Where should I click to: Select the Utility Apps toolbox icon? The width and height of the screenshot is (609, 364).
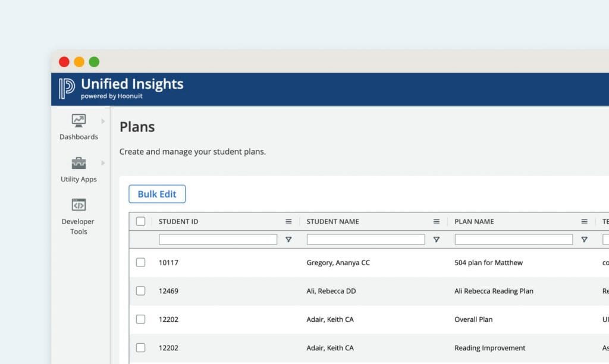click(x=79, y=162)
